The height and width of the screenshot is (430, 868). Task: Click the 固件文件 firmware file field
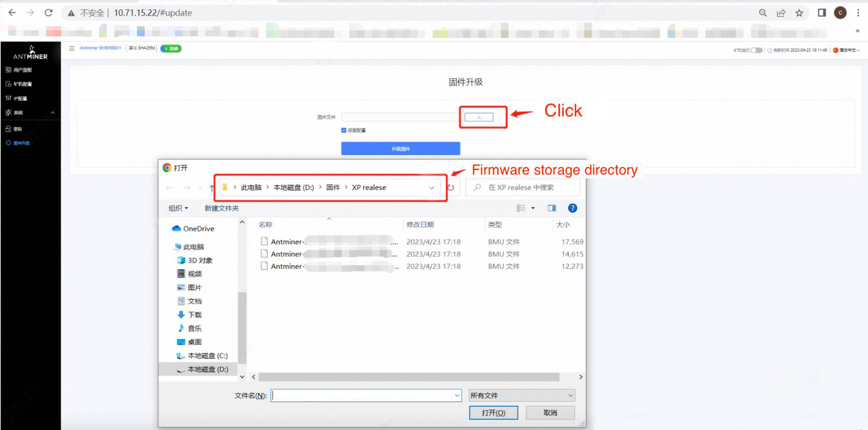click(400, 117)
